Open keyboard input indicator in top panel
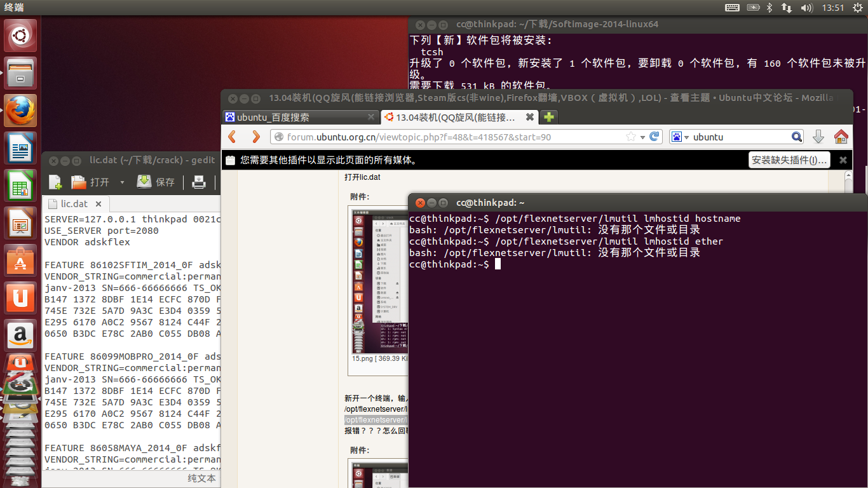 [x=732, y=8]
